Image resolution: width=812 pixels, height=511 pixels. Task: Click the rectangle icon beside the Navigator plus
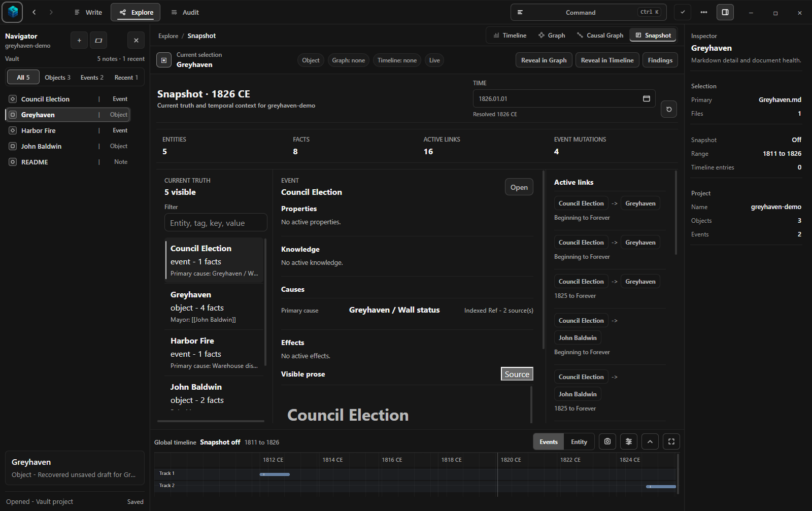coord(98,40)
